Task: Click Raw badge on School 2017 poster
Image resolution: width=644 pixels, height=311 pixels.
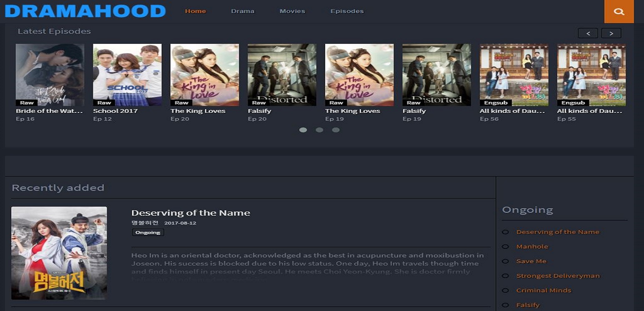Action: [104, 103]
